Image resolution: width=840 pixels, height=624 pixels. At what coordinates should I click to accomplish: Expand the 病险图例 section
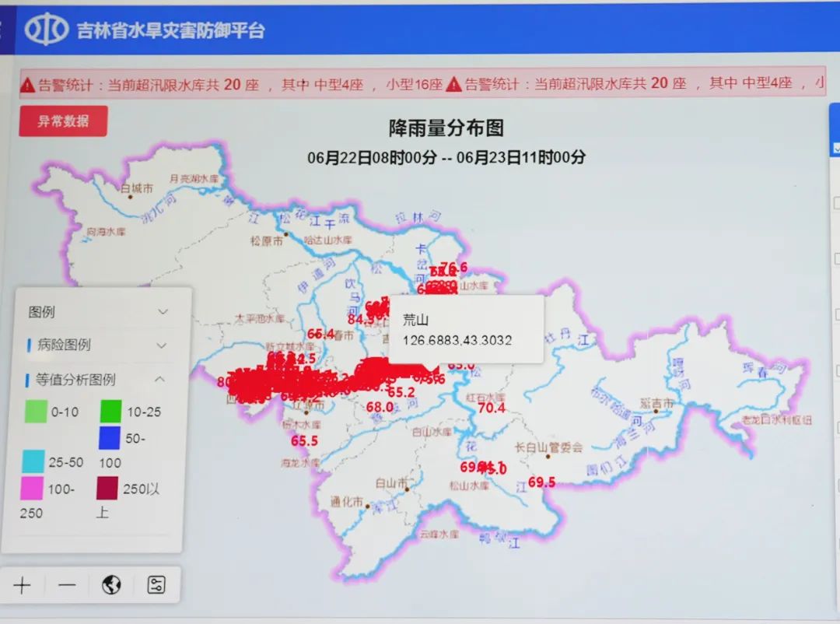163,345
